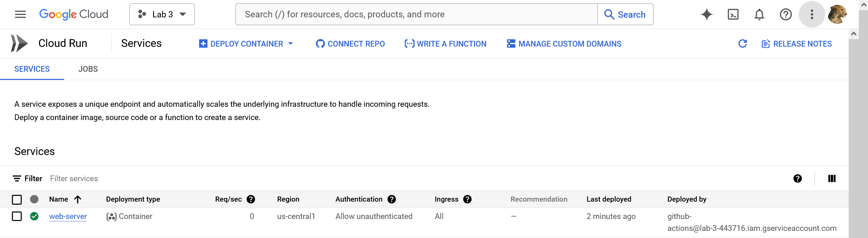Click the gray status column header circle
The height and width of the screenshot is (238, 868).
pos(34,199)
